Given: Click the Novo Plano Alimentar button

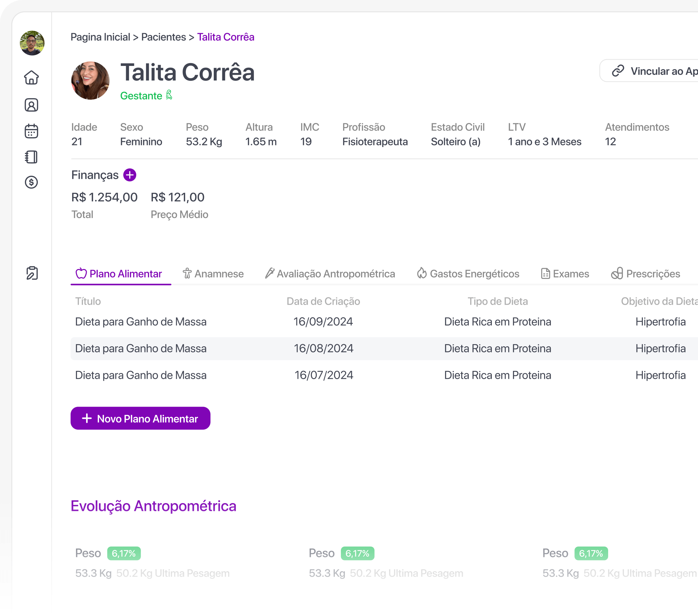Looking at the screenshot, I should [140, 419].
